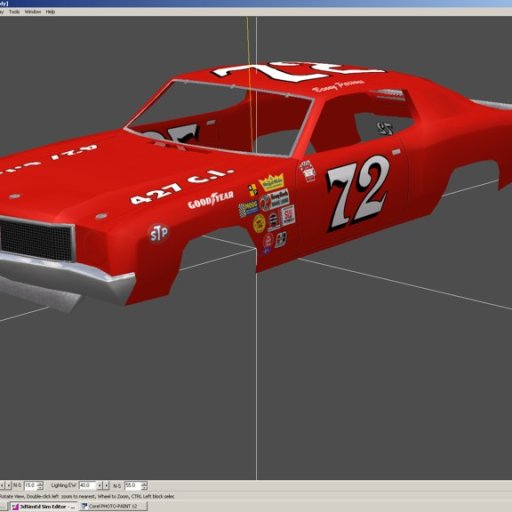Viewport: 512px width, 512px height.
Task: Open the Tools menu
Action: (14, 12)
